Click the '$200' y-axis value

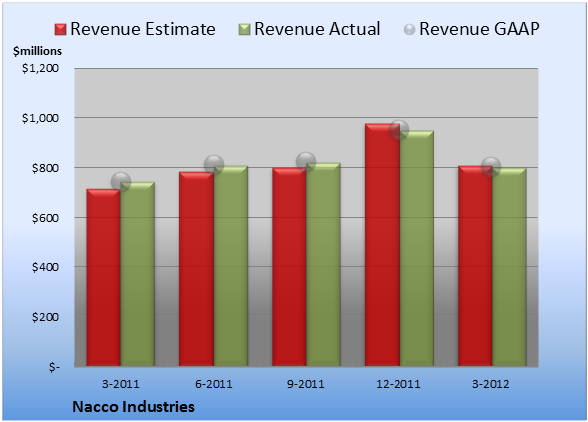[x=45, y=317]
